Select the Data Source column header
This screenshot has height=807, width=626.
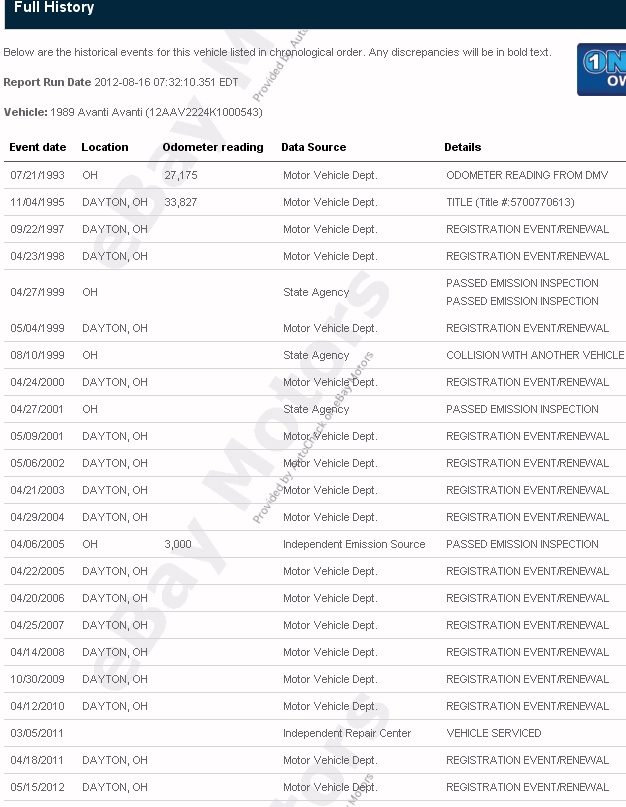click(314, 147)
